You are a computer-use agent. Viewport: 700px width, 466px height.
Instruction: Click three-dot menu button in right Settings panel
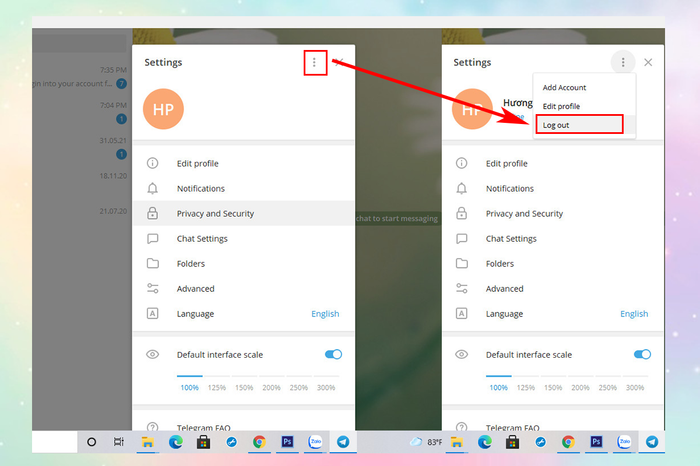pyautogui.click(x=623, y=62)
